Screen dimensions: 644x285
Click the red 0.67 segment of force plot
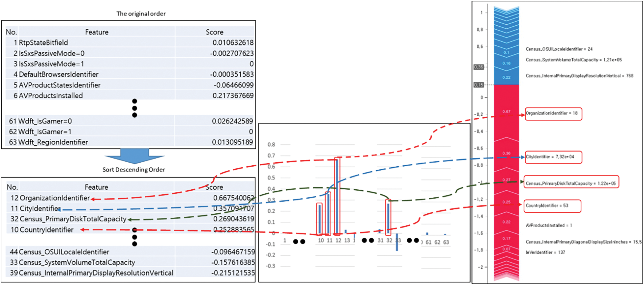click(x=506, y=112)
